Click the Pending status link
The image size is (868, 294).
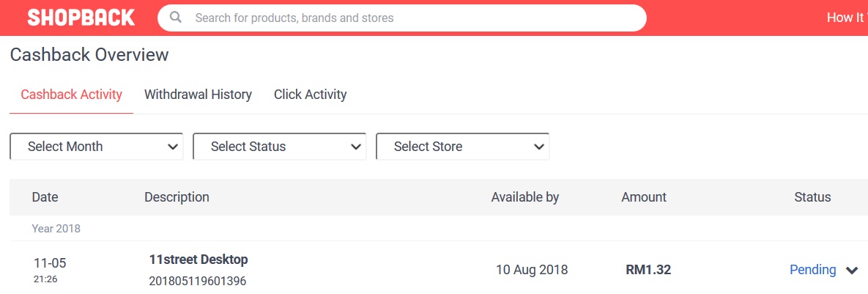(812, 270)
